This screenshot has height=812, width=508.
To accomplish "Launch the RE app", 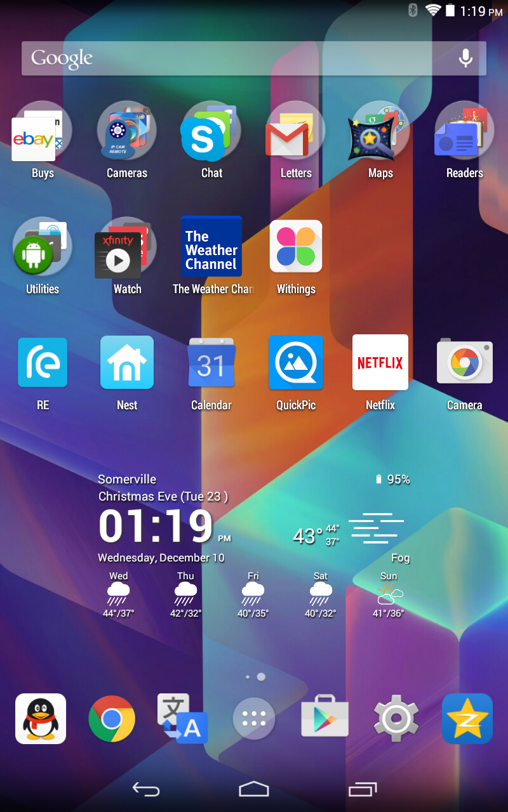I will (x=43, y=362).
